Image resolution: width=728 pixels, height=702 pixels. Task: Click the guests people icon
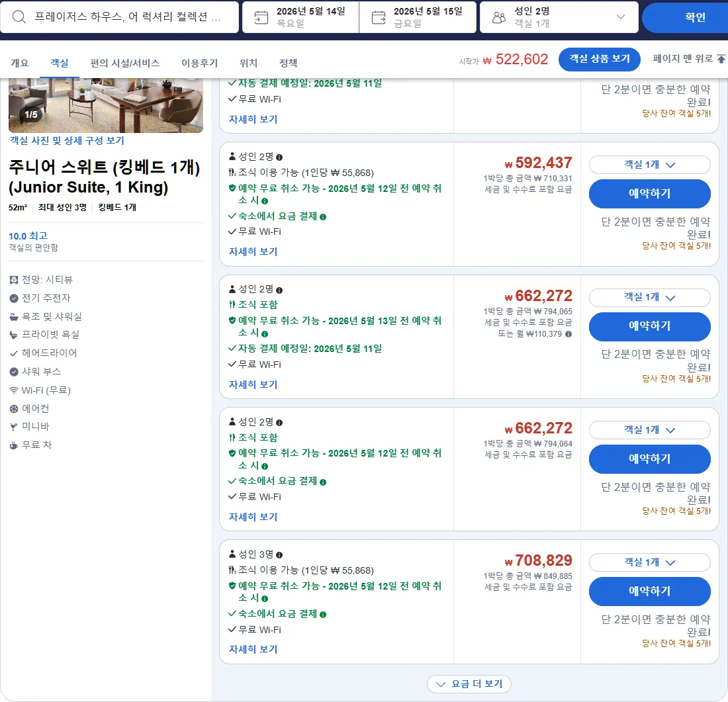(x=498, y=18)
